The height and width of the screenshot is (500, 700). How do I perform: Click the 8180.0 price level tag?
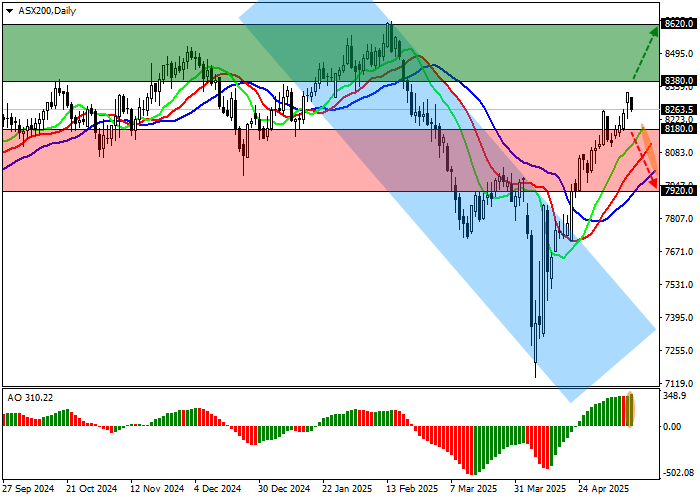click(x=679, y=128)
